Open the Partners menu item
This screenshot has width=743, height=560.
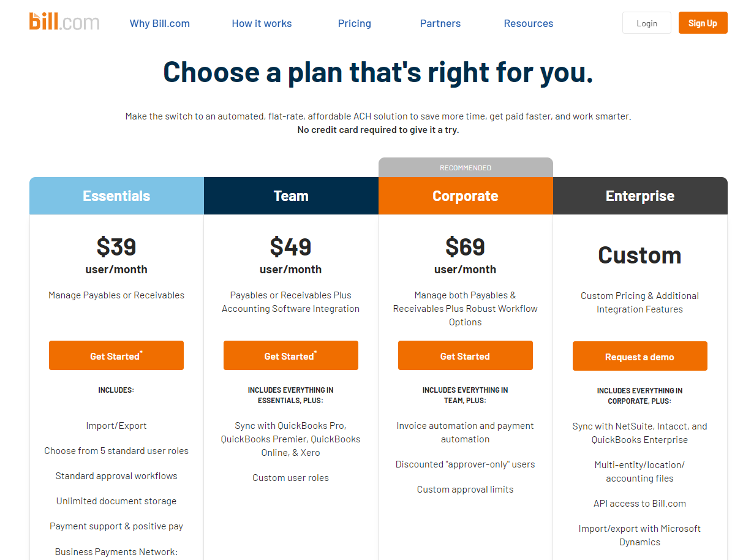click(x=440, y=23)
